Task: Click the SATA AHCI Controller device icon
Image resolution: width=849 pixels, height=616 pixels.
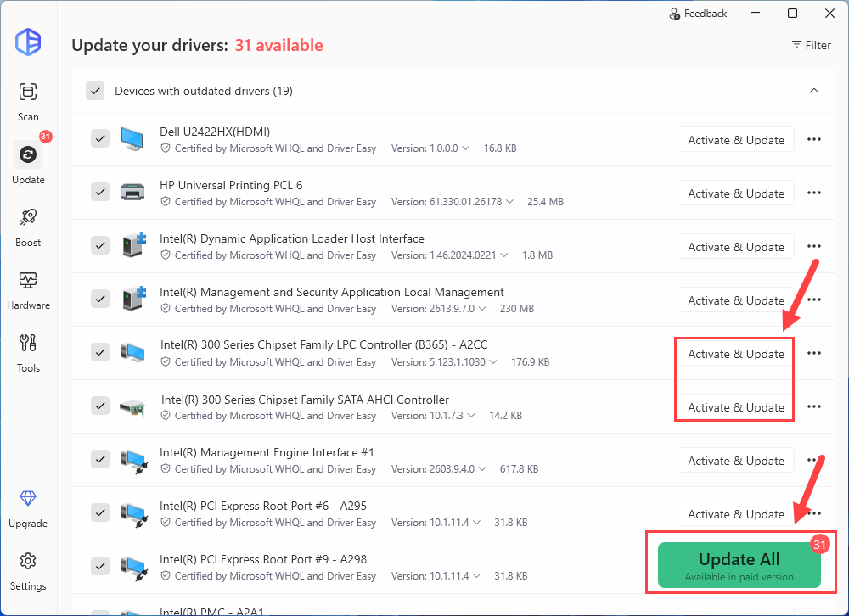Action: pos(132,407)
